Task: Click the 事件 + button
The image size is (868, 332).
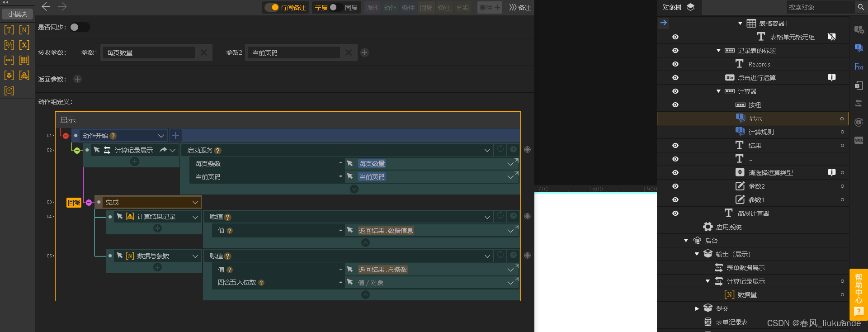Action: tap(490, 8)
